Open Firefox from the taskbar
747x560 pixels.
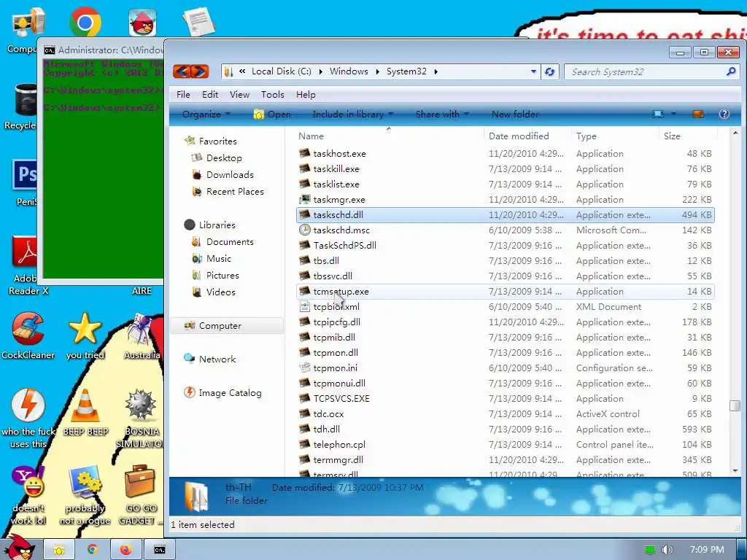point(125,550)
